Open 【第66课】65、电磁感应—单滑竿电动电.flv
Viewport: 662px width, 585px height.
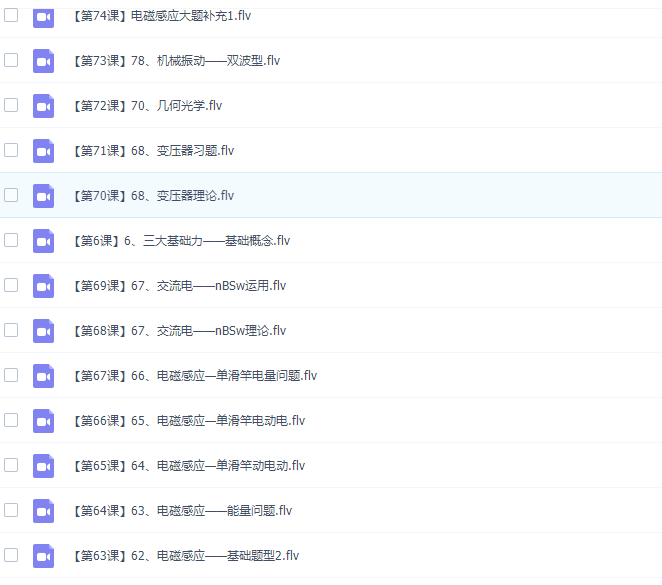188,421
